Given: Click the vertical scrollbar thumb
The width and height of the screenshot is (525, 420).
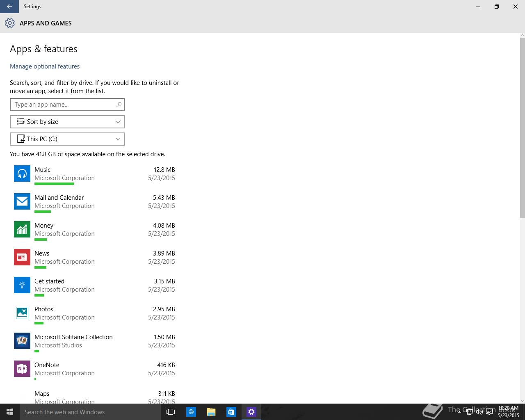Looking at the screenshot, I should 522,128.
